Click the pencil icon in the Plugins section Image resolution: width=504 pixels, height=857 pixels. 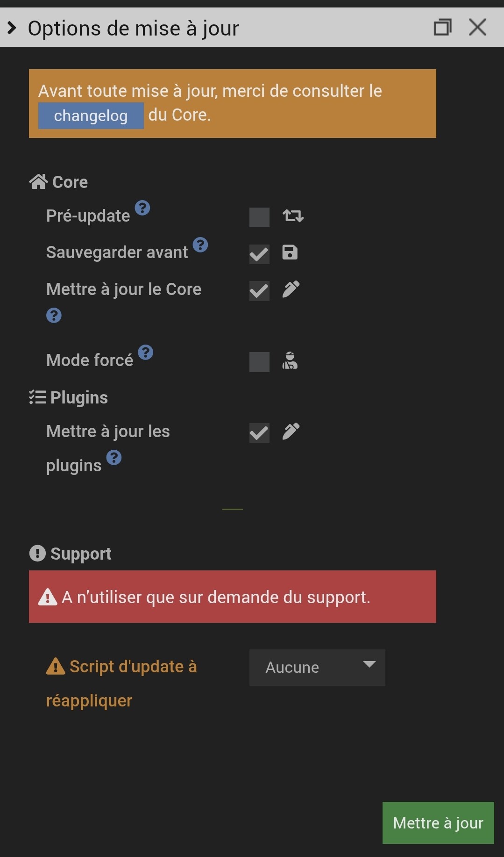(291, 432)
